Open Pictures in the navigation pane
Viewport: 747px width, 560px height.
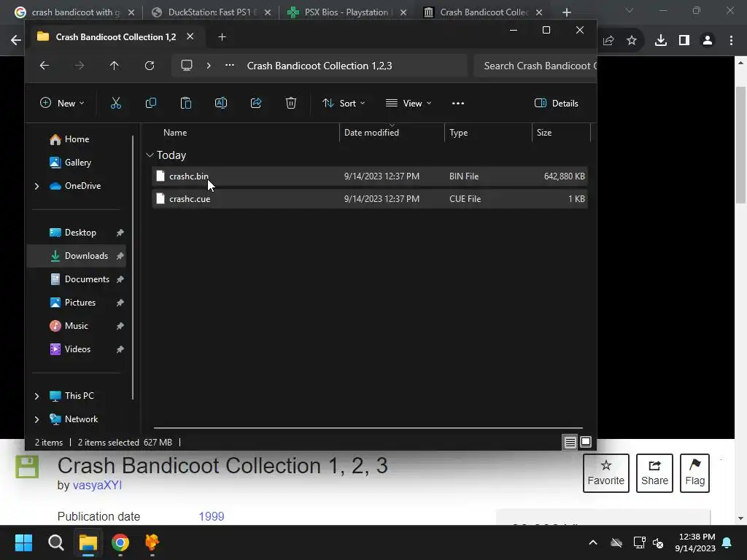click(80, 303)
